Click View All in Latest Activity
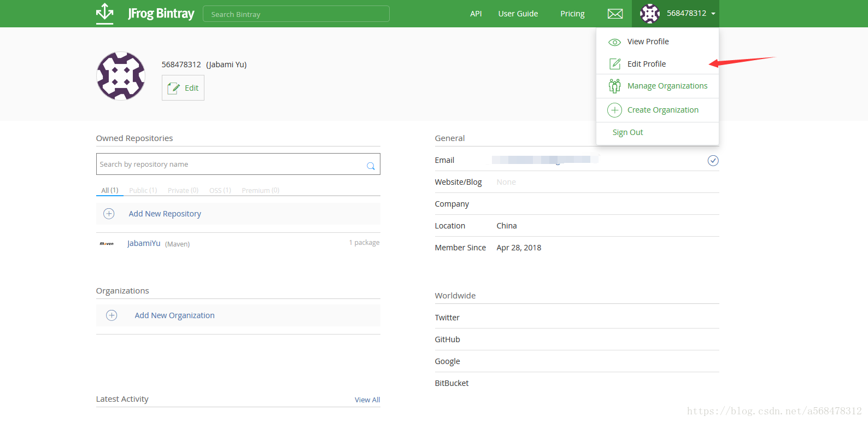 point(367,400)
